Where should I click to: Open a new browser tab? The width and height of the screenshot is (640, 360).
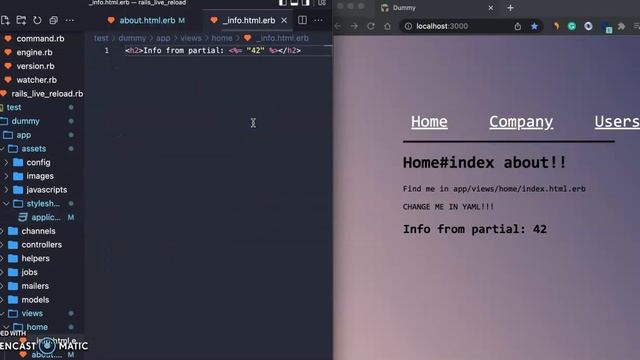click(510, 8)
